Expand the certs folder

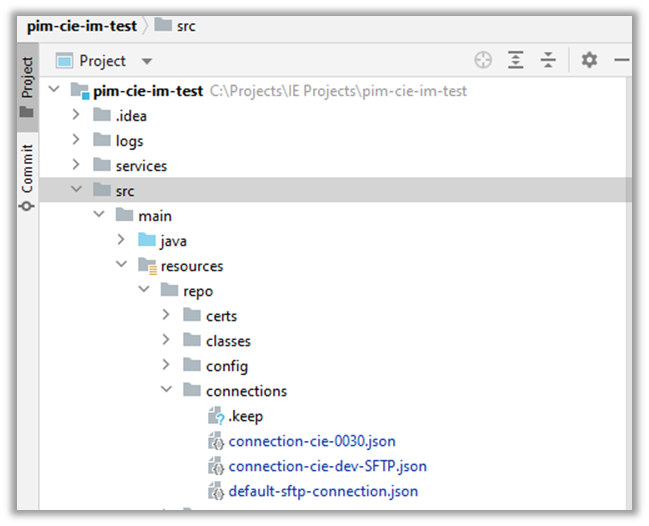[x=166, y=316]
